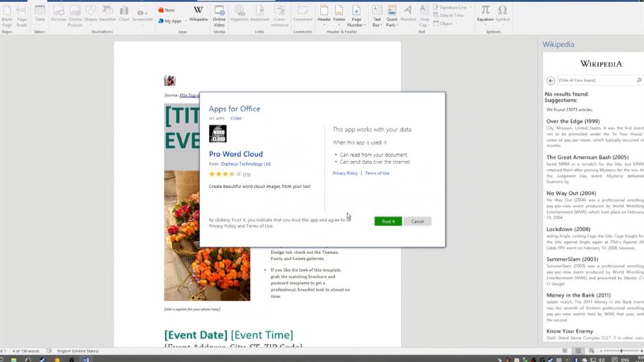Switch to MY APPS tab in dialog
Screen dimensions: 644x362
click(216, 118)
